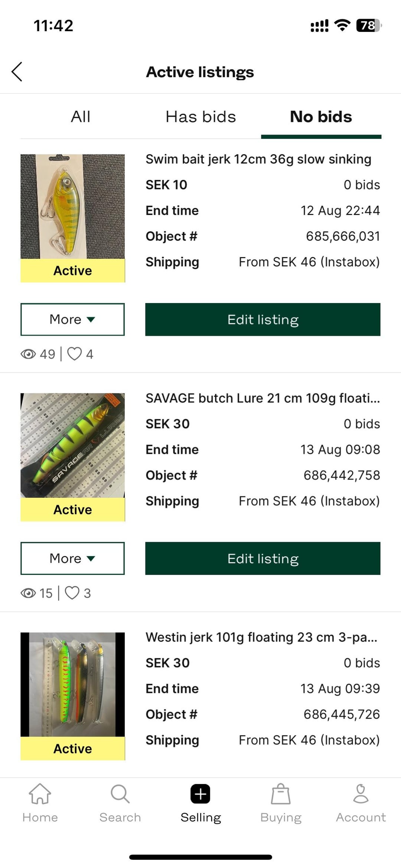This screenshot has height=868, width=401.
Task: Switch to the All tab
Action: pos(81,117)
